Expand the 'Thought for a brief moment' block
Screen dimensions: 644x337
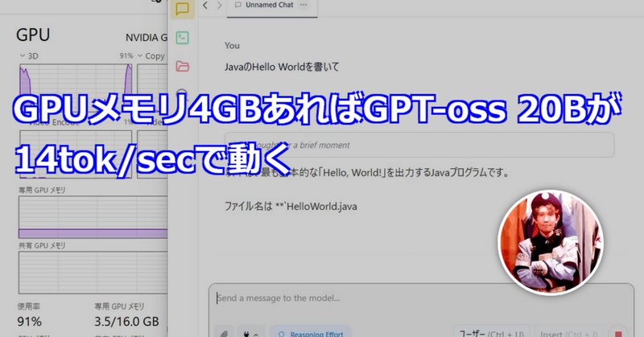[x=419, y=145]
